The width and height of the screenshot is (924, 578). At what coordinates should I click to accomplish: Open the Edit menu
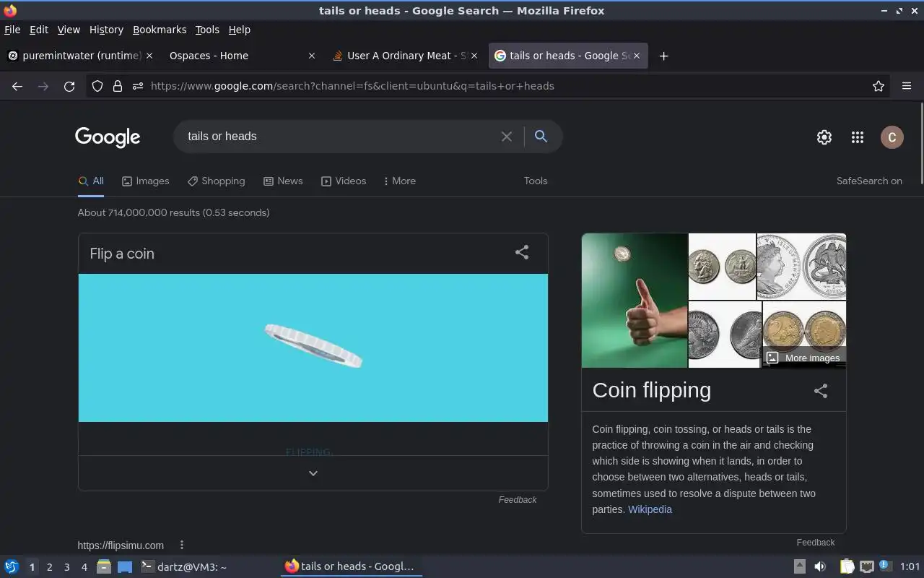pos(39,30)
